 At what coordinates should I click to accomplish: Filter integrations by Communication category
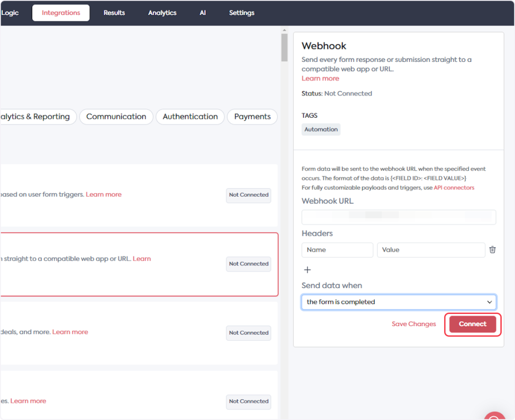click(116, 117)
